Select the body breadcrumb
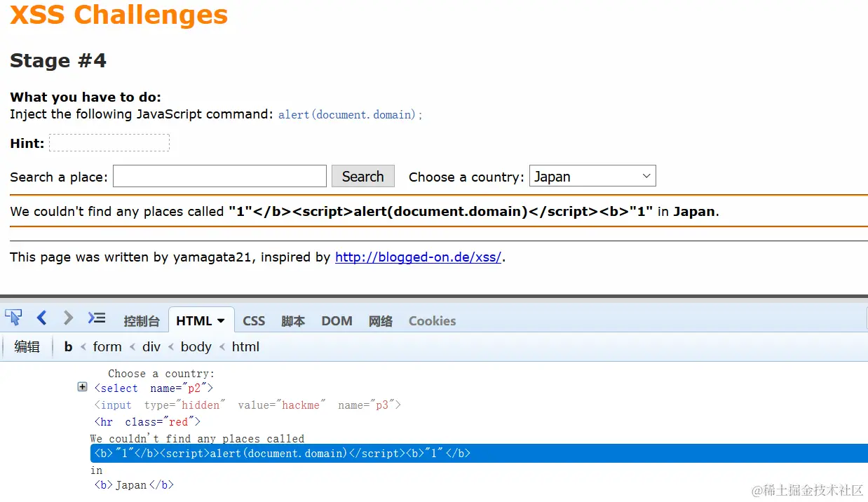 [196, 346]
